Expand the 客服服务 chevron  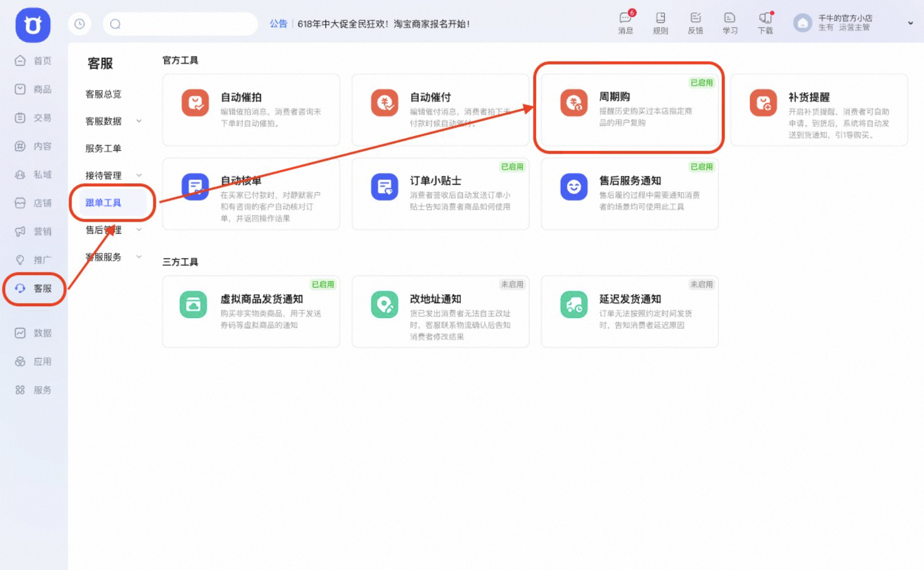(139, 257)
